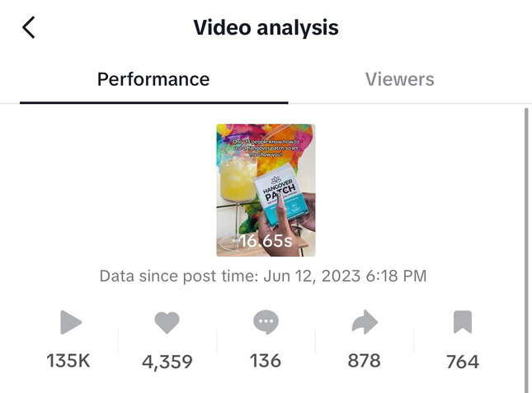Click the Video analysis page title
Screen dimensions: 532x393
coord(266,27)
